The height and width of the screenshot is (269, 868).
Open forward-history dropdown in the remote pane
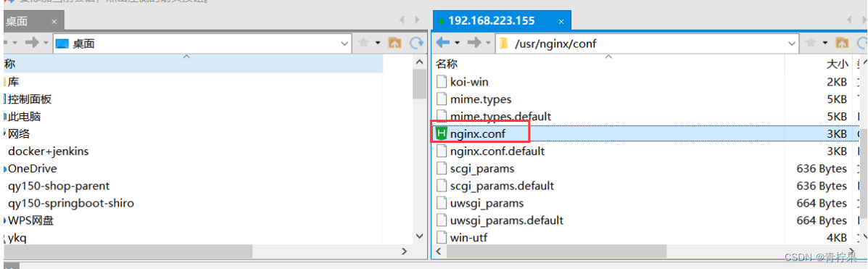488,43
